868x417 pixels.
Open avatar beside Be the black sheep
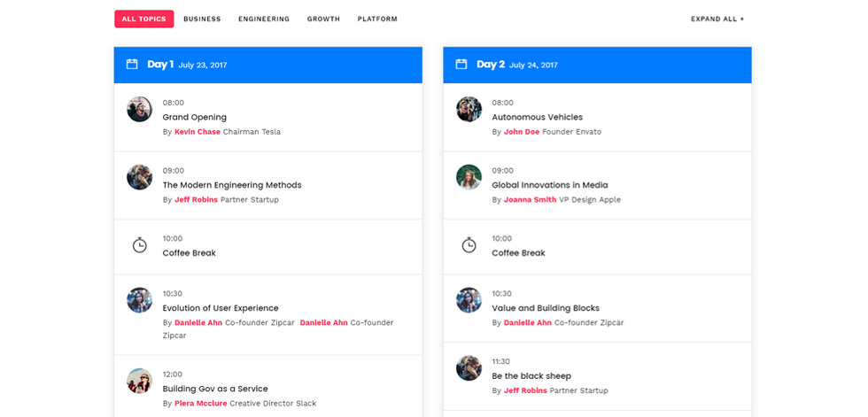pyautogui.click(x=469, y=367)
